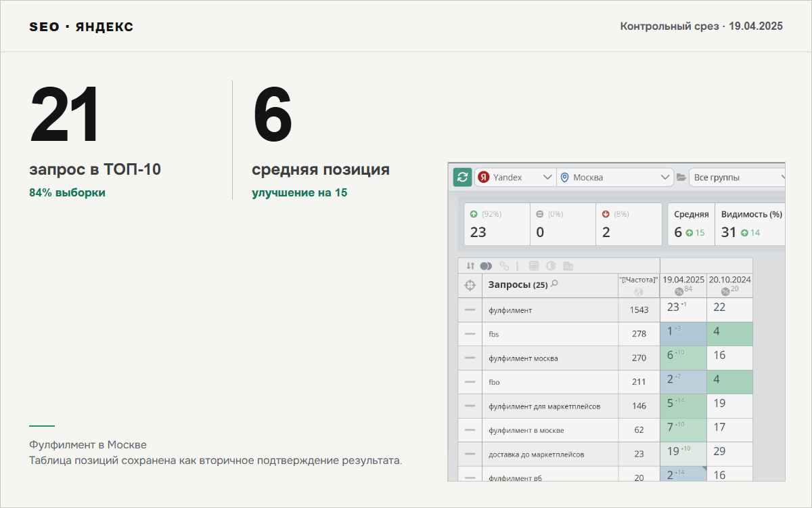Click dash handle in доставка до маркетплейсов row
The image size is (812, 508).
tap(470, 454)
